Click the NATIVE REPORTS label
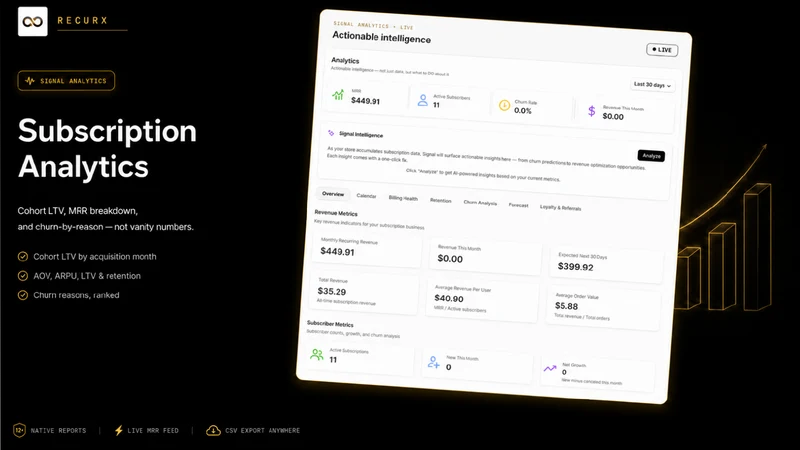 pyautogui.click(x=58, y=431)
